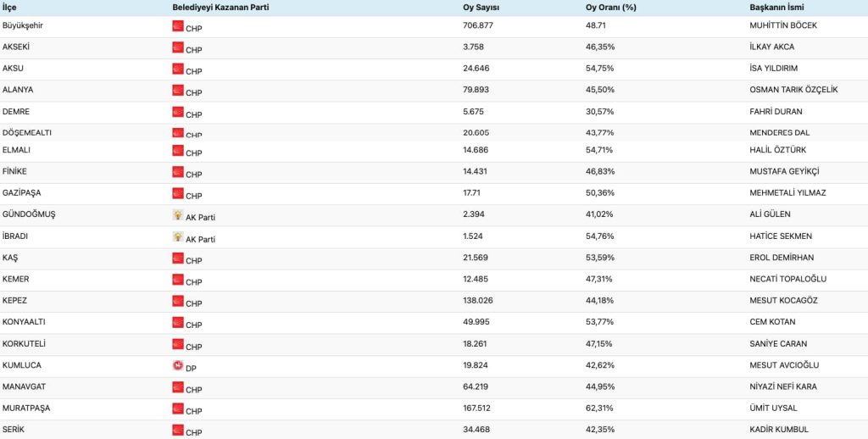Click the Oy Sayısı column header
This screenshot has width=868, height=439.
[x=481, y=8]
